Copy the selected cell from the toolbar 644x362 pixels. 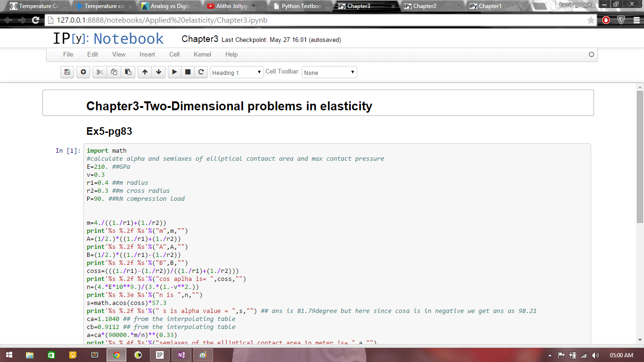(x=114, y=72)
